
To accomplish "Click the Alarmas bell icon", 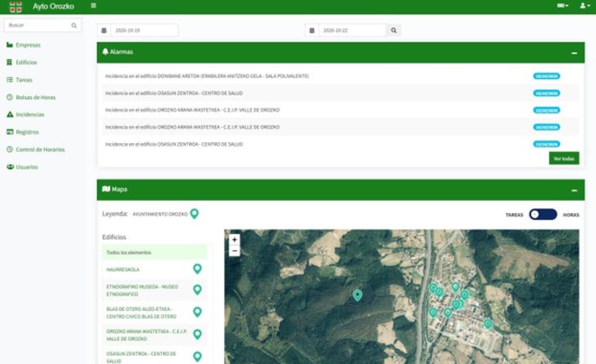I will tap(106, 52).
